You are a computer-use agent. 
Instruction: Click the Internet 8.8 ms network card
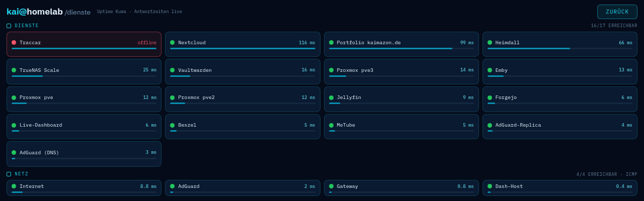[84, 188]
